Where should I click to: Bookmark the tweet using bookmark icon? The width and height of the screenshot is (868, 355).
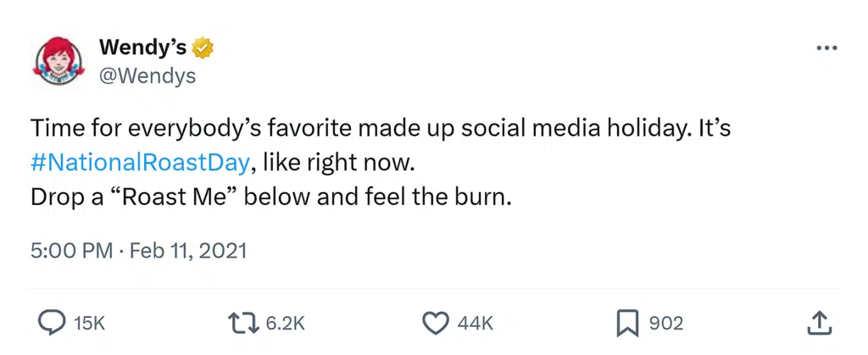[626, 323]
